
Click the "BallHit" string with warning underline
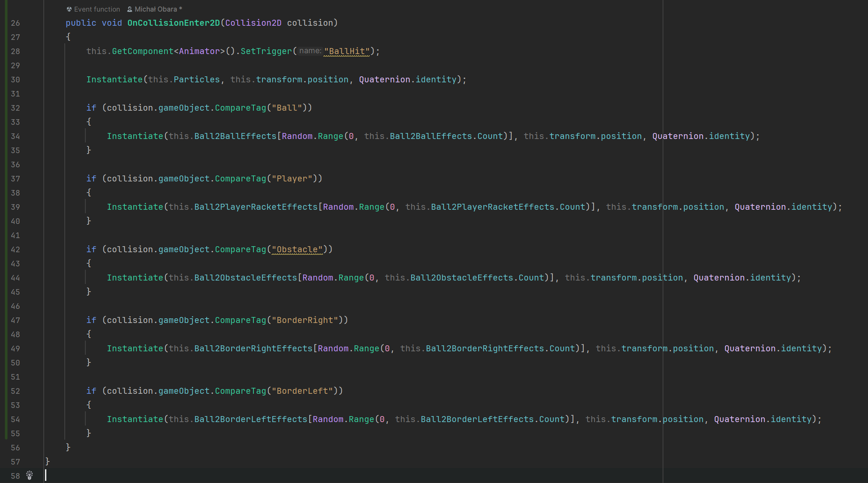click(x=347, y=51)
